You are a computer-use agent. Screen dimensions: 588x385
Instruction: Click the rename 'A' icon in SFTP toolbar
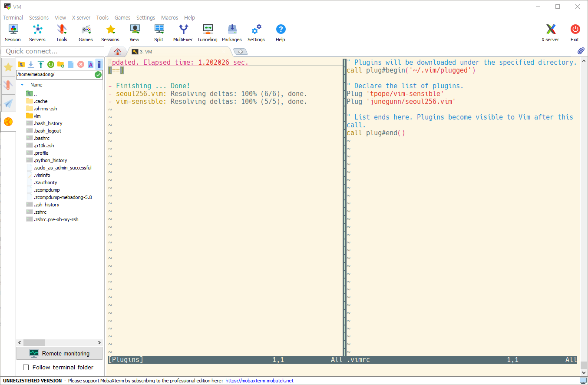[91, 64]
